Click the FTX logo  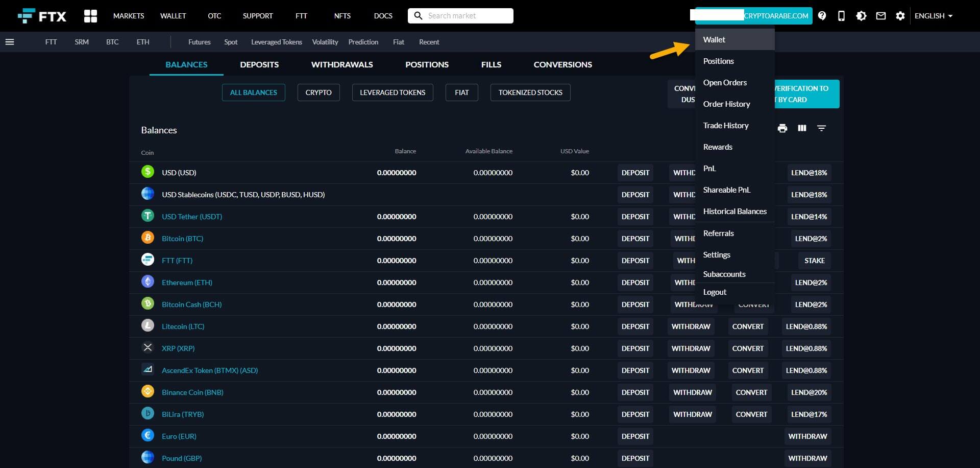pos(42,16)
